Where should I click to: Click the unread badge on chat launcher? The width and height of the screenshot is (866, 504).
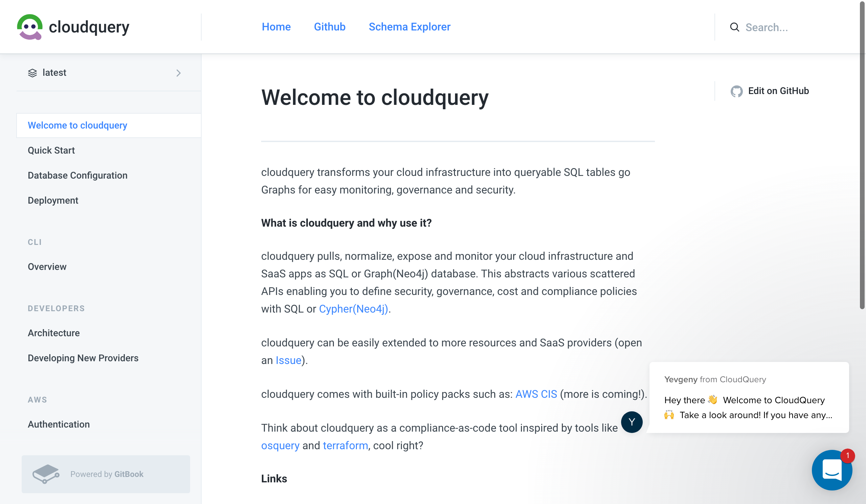point(847,456)
